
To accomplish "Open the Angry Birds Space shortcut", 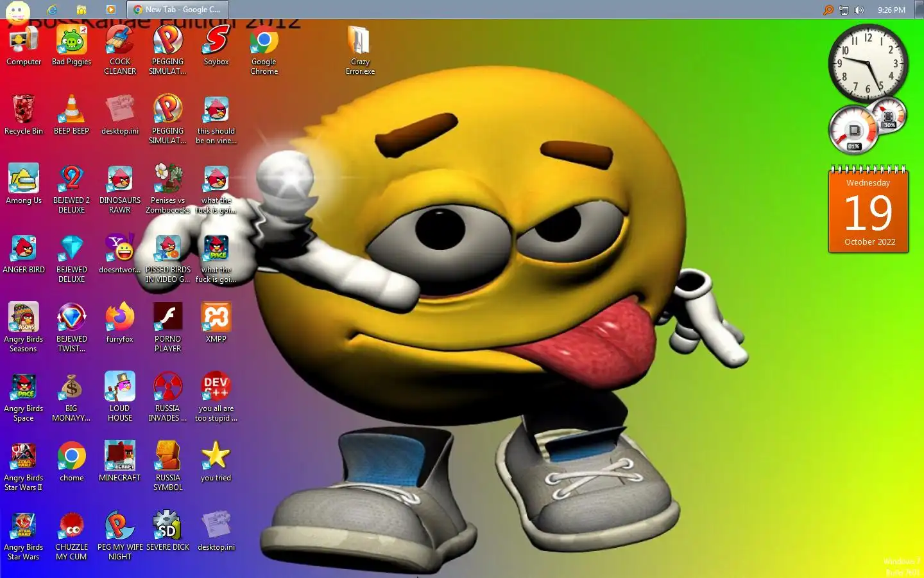I will [x=24, y=398].
